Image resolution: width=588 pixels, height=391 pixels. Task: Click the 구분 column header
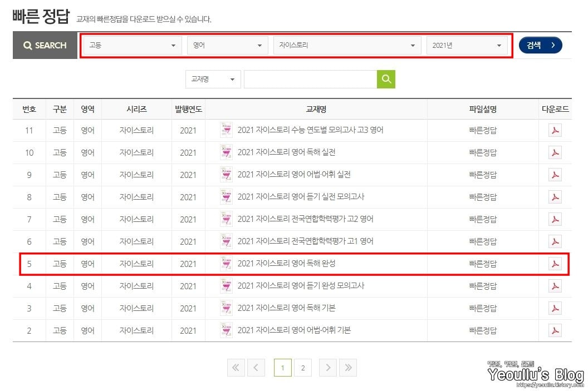click(60, 109)
